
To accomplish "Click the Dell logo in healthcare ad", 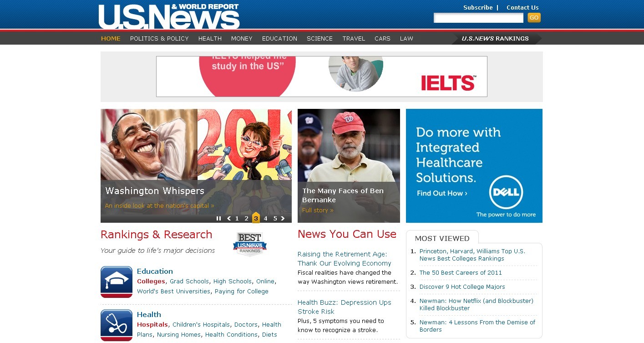I will (x=506, y=192).
